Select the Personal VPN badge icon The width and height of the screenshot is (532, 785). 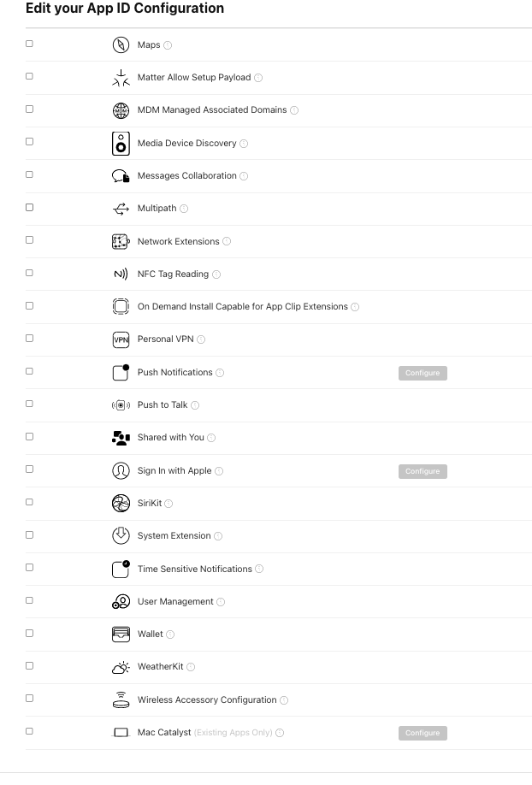coord(121,339)
